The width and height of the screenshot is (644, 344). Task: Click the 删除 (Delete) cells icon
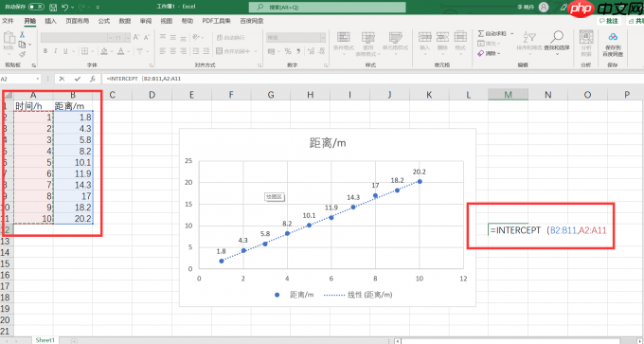point(442,37)
